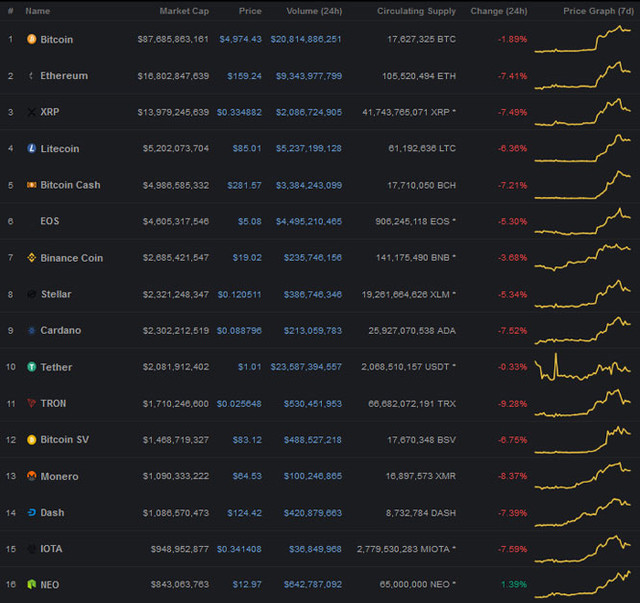
Task: Click the Cardano logo icon
Action: point(31,330)
